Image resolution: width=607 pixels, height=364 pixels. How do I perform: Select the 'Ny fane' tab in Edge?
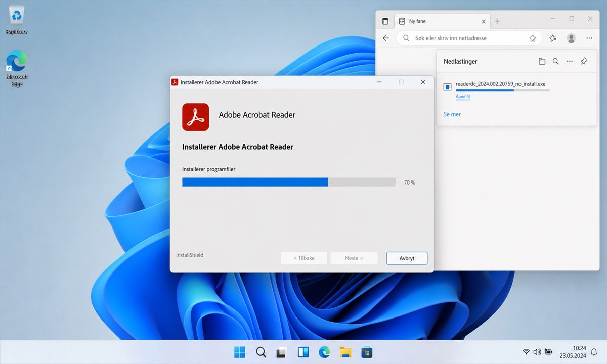[x=441, y=21]
